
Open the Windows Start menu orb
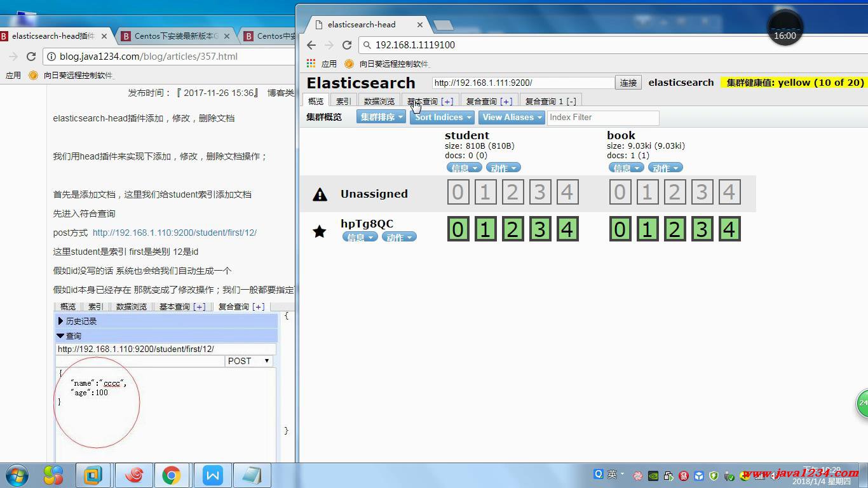pyautogui.click(x=17, y=475)
